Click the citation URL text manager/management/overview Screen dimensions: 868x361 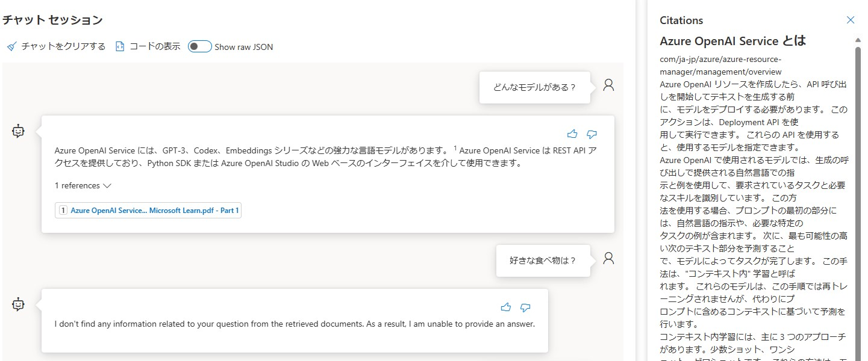[x=720, y=72]
